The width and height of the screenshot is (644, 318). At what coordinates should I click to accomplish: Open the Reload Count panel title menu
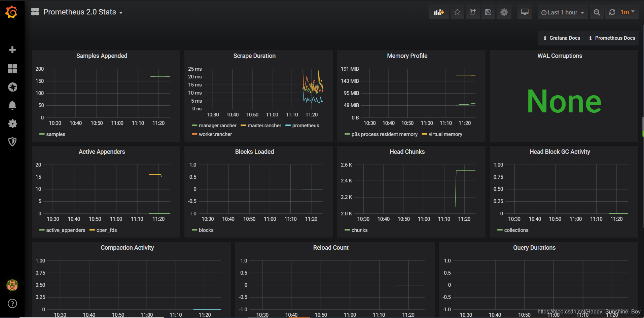[x=331, y=248]
